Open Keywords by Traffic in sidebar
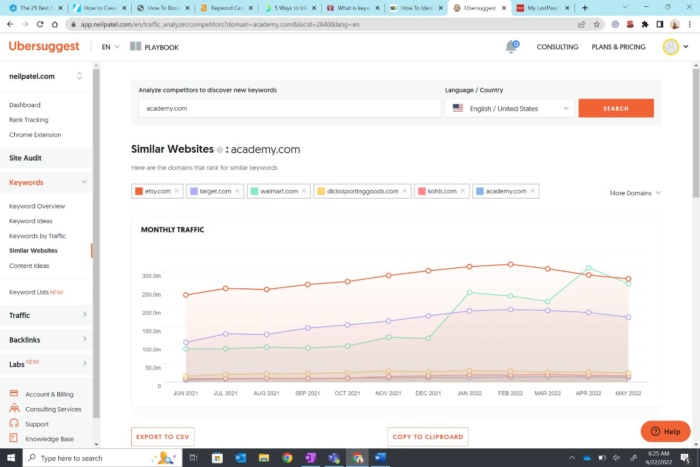This screenshot has height=467, width=700. pyautogui.click(x=38, y=236)
